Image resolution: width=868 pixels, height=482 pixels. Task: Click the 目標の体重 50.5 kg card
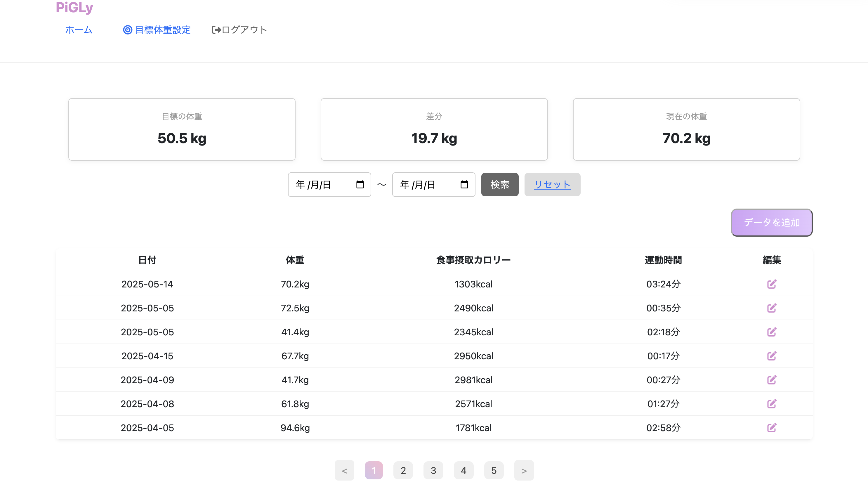[x=182, y=129]
